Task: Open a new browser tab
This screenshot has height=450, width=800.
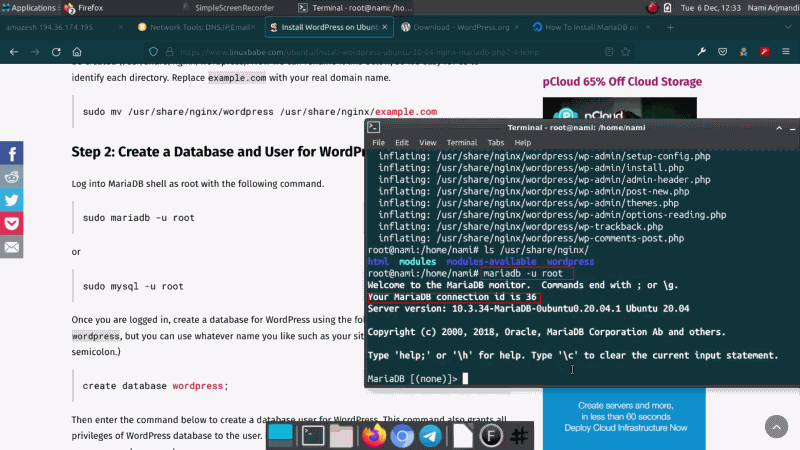Action: [x=670, y=28]
